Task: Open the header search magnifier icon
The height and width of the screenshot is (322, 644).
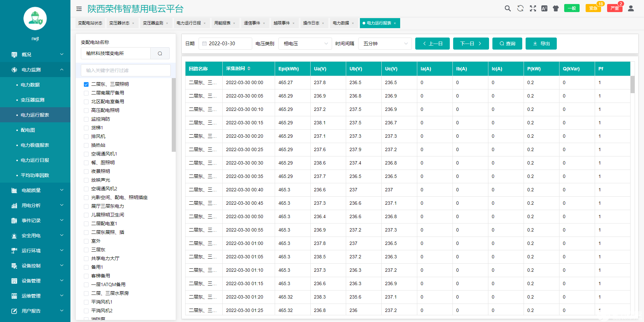Action: click(508, 8)
